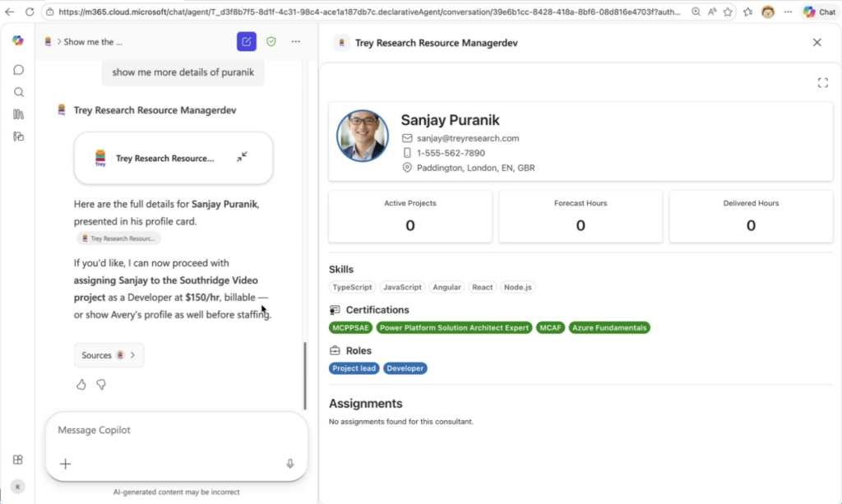Click the thumbs up feedback icon
The width and height of the screenshot is (842, 504).
tap(81, 384)
